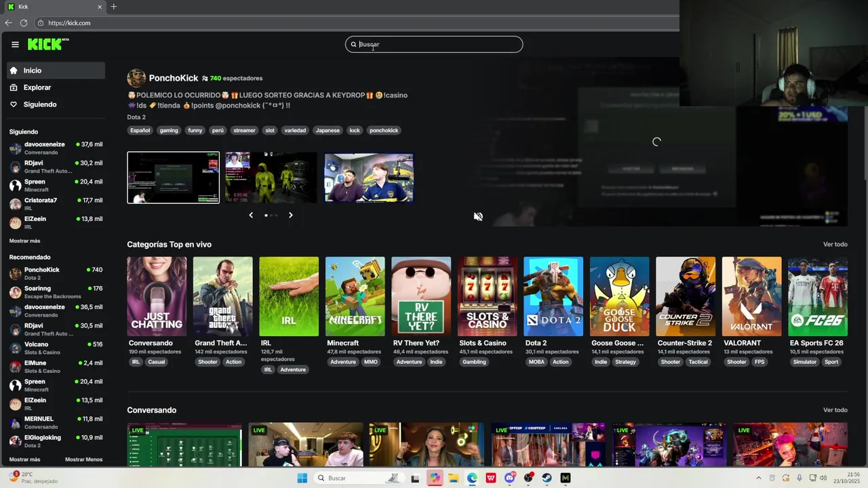
Task: Unmute the featured stream preview
Action: 478,216
